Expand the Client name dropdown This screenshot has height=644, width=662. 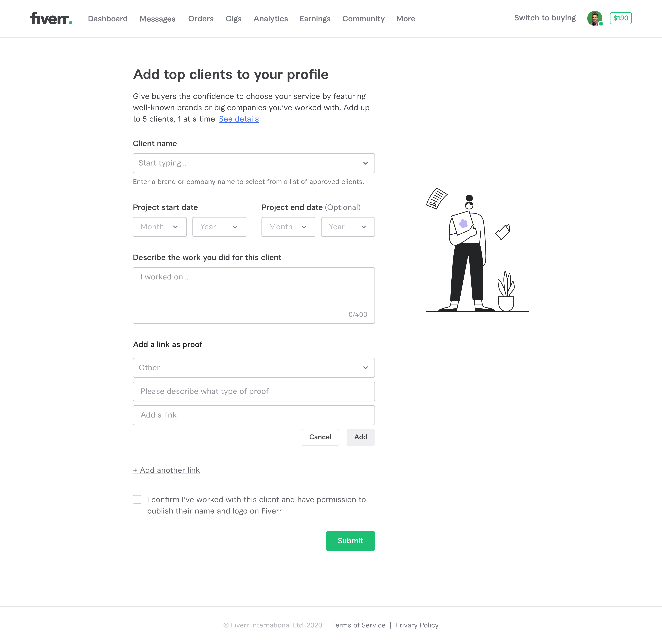[254, 163]
